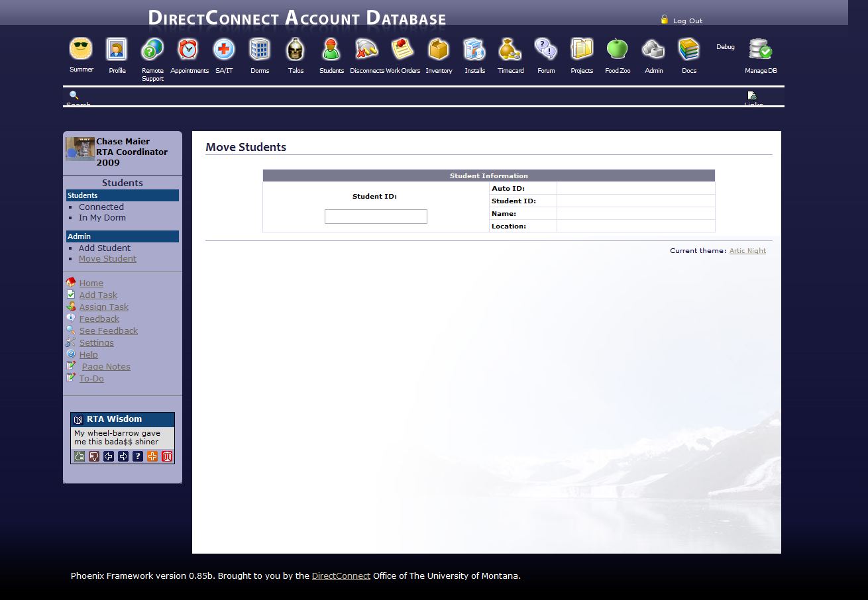Click the Location: label cell
The image size is (868, 600).
pyautogui.click(x=523, y=226)
